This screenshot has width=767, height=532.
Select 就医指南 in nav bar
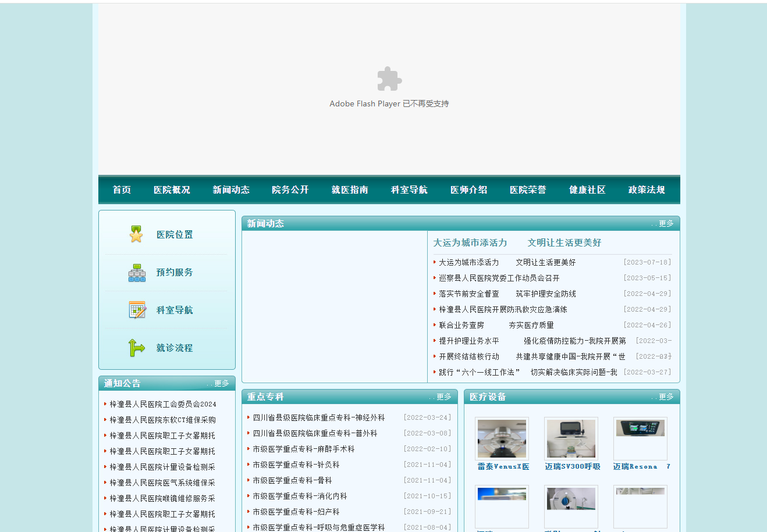350,190
